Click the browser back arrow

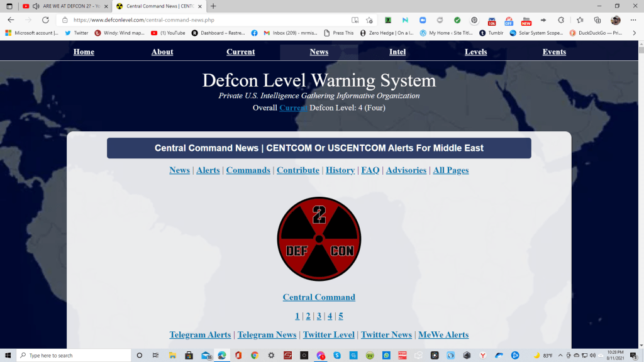click(11, 20)
